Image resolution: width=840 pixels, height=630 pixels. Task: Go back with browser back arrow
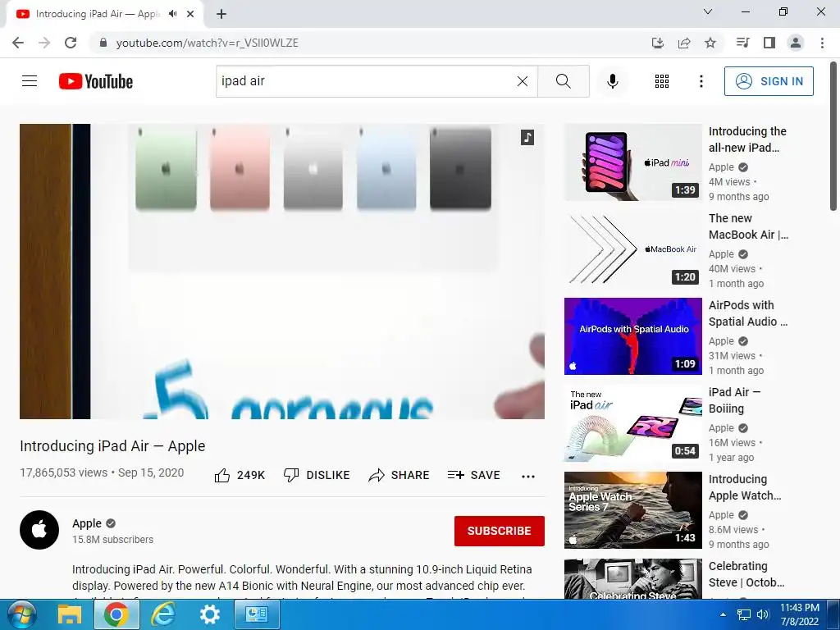(x=18, y=43)
